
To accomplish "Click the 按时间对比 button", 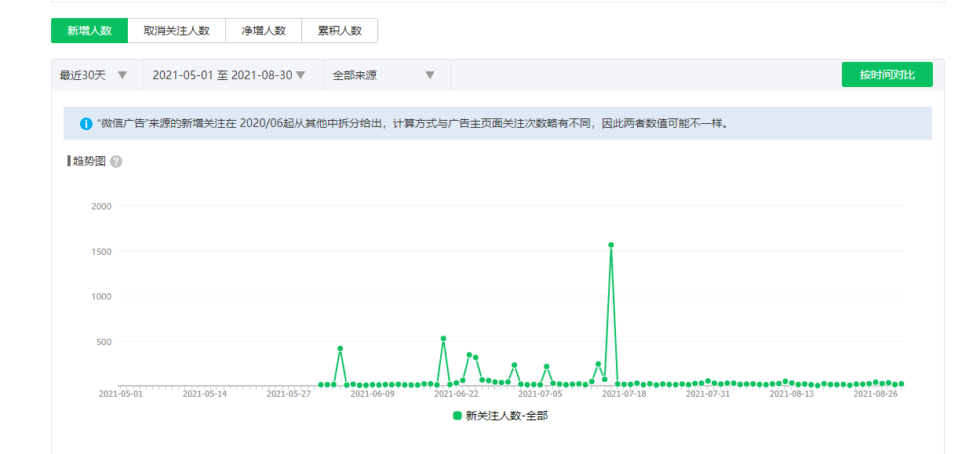I will point(887,74).
